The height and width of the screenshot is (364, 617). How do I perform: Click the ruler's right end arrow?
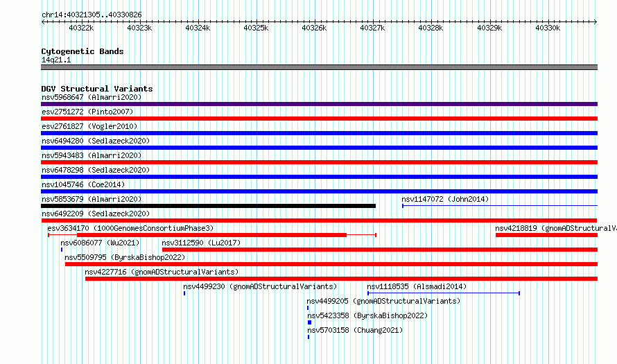pos(596,21)
